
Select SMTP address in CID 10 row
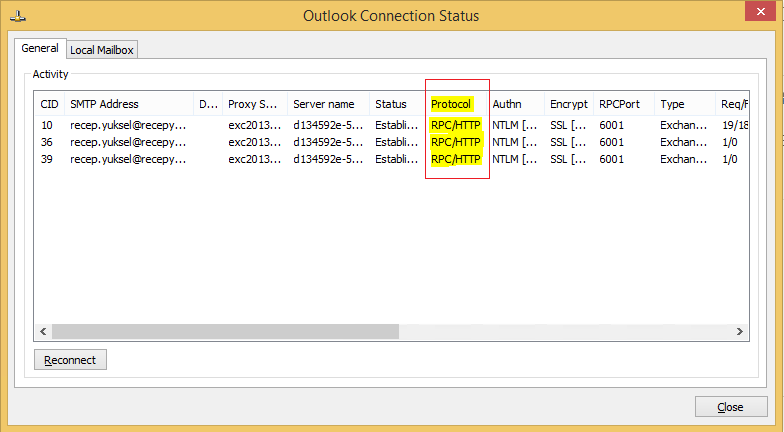(x=128, y=125)
